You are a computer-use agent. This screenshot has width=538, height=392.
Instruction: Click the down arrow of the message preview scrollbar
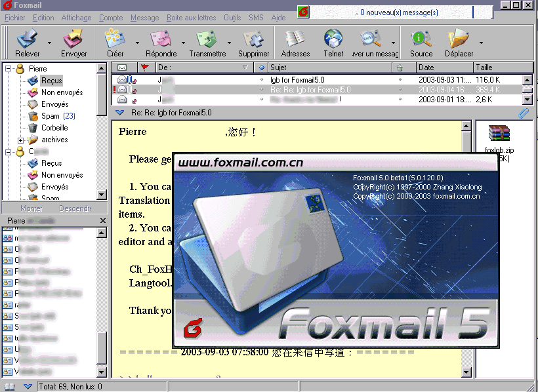tap(466, 372)
